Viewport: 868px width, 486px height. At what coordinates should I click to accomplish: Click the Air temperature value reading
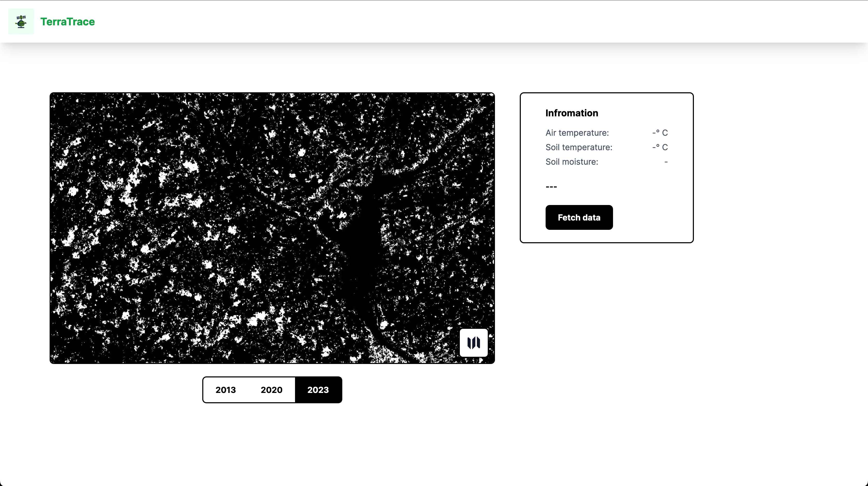[x=660, y=133]
